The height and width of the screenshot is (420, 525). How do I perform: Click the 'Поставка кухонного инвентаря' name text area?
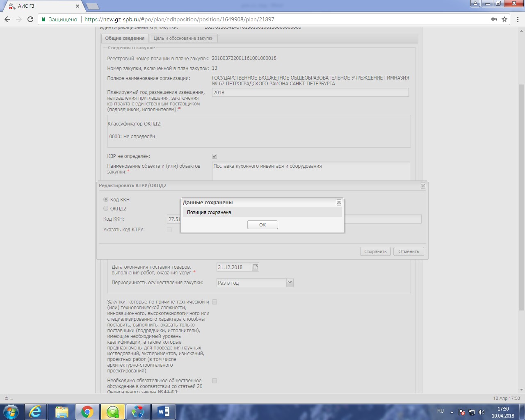tap(311, 171)
